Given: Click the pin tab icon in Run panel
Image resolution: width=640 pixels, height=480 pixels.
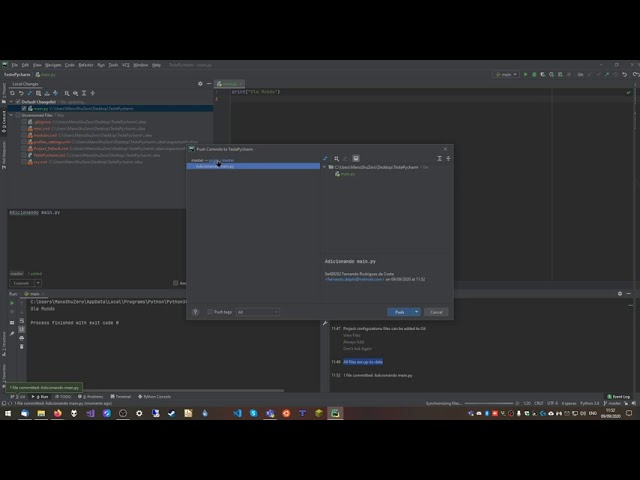Looking at the screenshot, I should pos(12,334).
